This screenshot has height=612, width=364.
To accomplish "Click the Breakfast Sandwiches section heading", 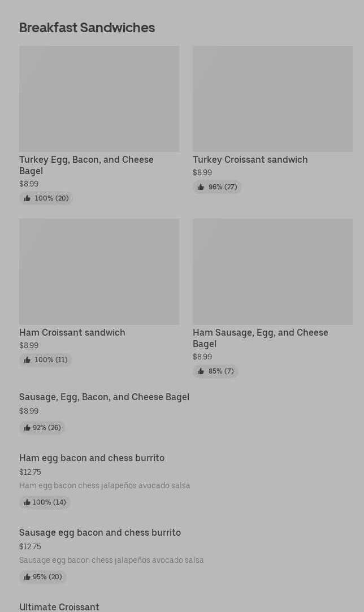I will [x=87, y=28].
